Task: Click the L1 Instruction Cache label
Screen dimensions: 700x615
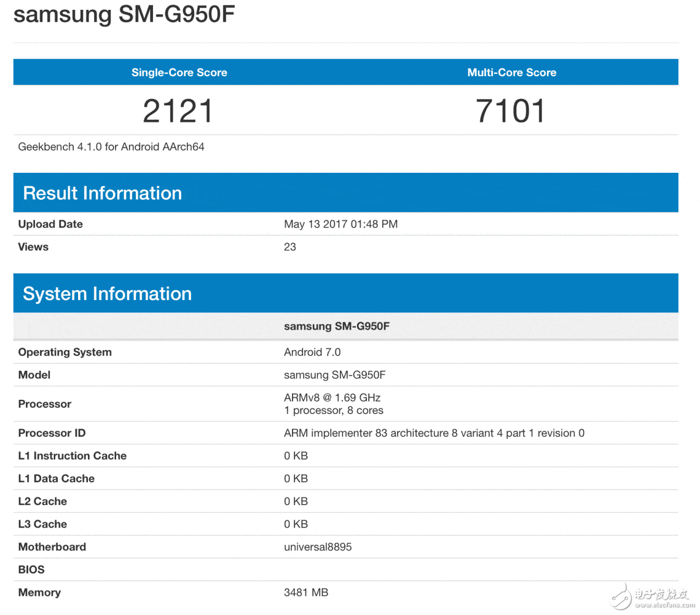Action: 73,456
